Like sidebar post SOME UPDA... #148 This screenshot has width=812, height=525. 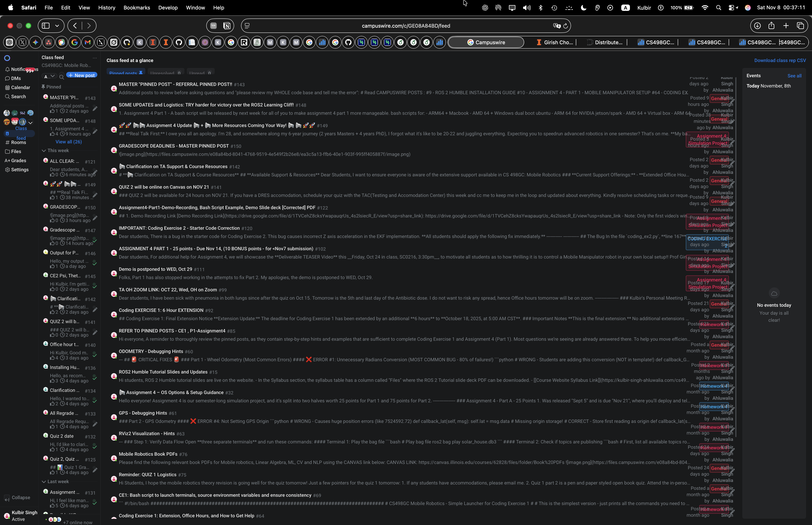[x=52, y=134]
